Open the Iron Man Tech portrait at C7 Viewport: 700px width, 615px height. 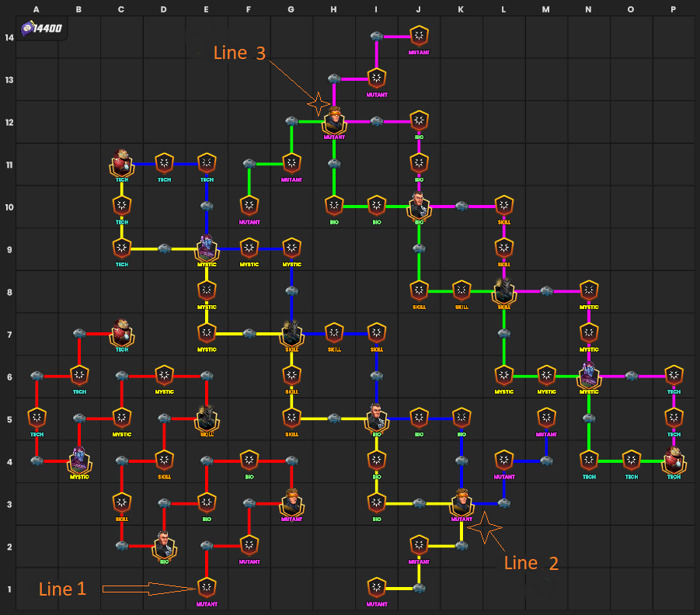pyautogui.click(x=121, y=333)
